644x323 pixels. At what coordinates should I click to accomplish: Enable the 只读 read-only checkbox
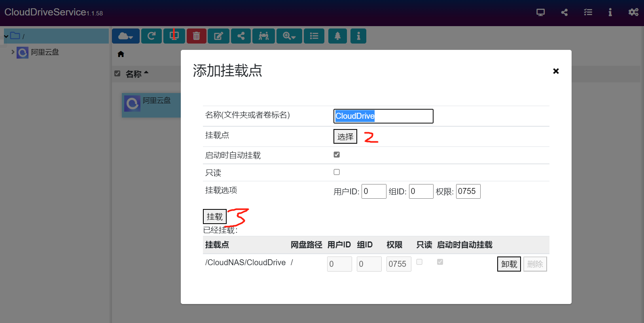pos(337,172)
